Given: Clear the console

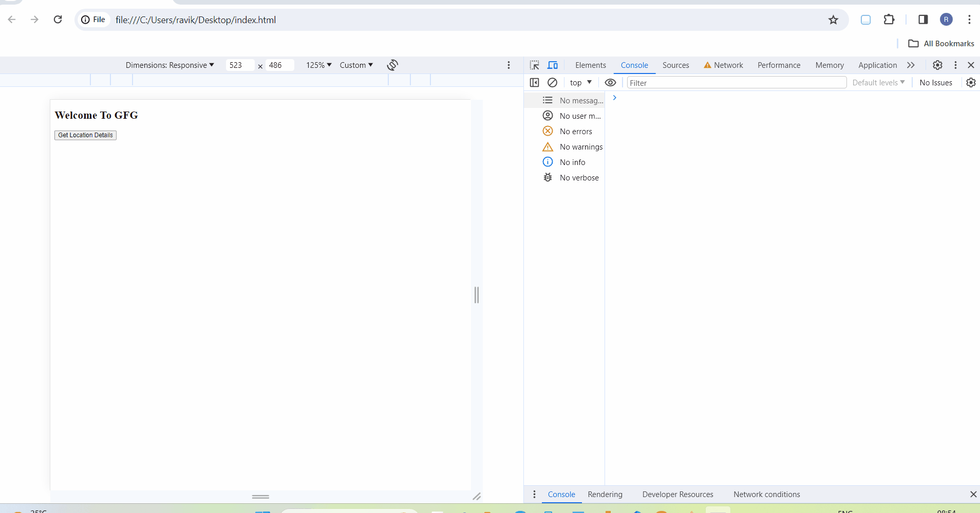Looking at the screenshot, I should (x=553, y=82).
